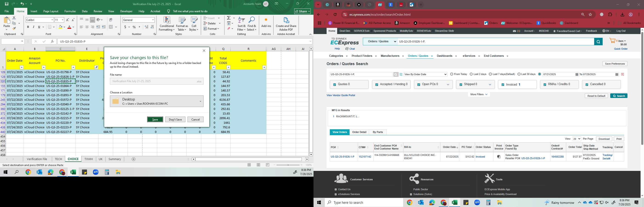Toggle the Quotes 0 checkbox
Screen dimensions: 644x207
tap(334, 85)
